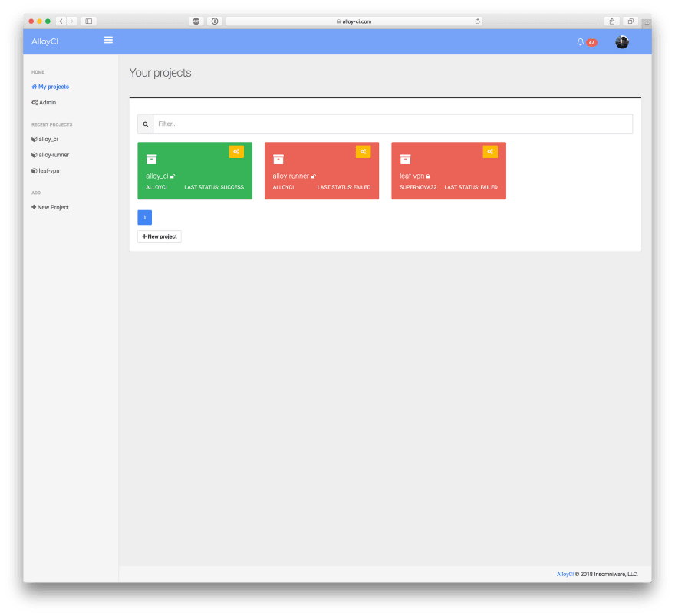Image resolution: width=675 pixels, height=616 pixels.
Task: Open the leaf-vpn project card title
Action: (412, 176)
